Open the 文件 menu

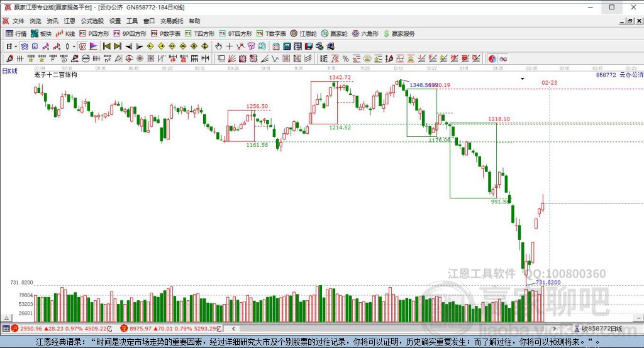click(x=18, y=21)
